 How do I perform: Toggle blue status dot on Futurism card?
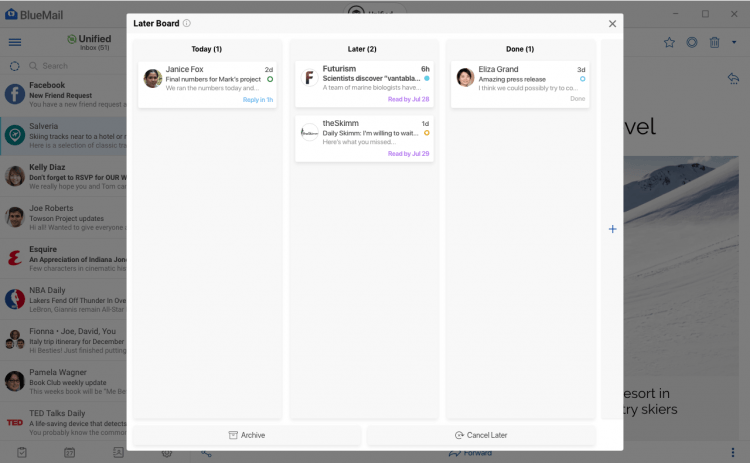pyautogui.click(x=427, y=78)
